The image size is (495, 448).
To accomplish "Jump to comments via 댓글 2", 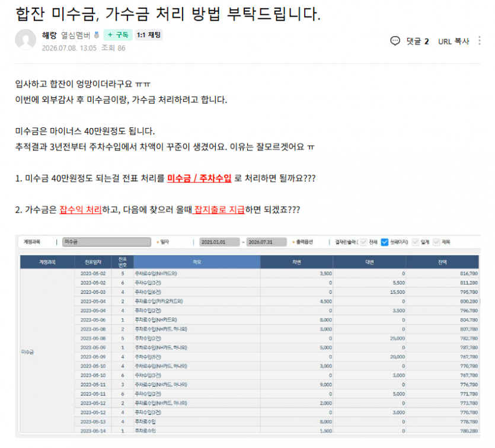I will pos(417,41).
